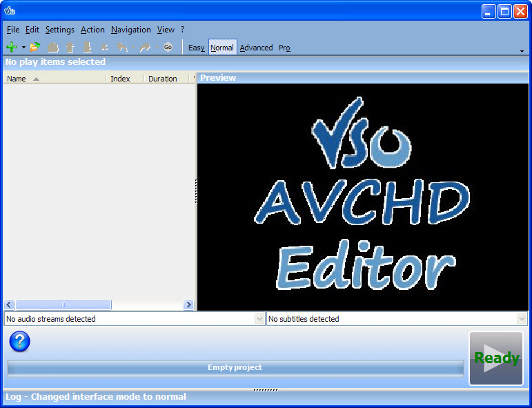The width and height of the screenshot is (532, 408).
Task: Click the Duration column header
Action: coord(166,79)
